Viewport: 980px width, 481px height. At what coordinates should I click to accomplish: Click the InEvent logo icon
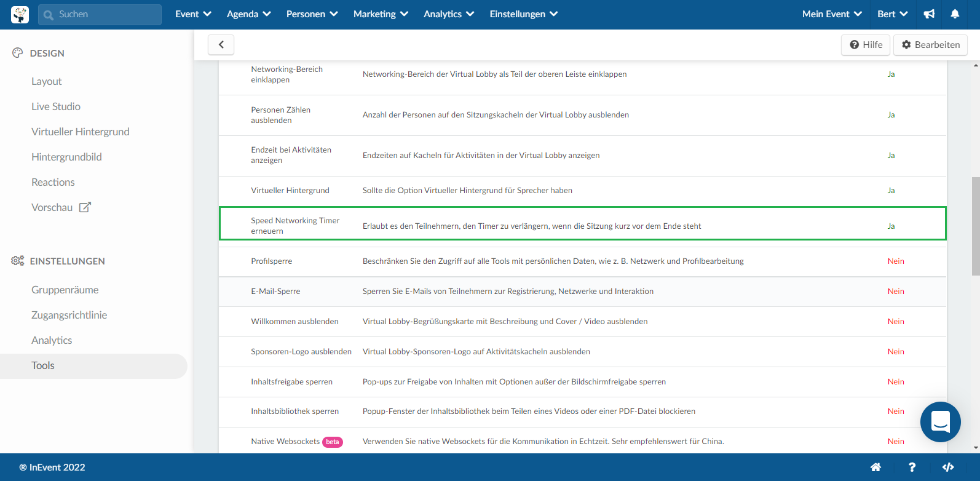pyautogui.click(x=20, y=14)
